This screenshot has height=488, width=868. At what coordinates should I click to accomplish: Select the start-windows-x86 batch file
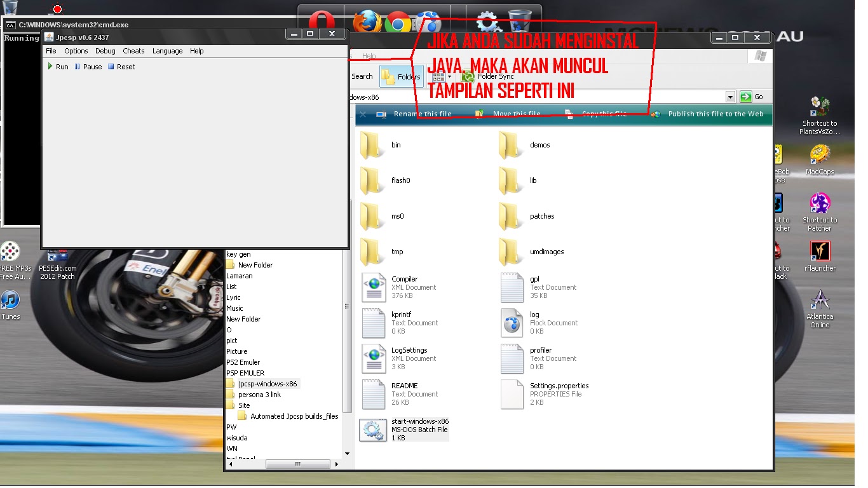coord(405,430)
